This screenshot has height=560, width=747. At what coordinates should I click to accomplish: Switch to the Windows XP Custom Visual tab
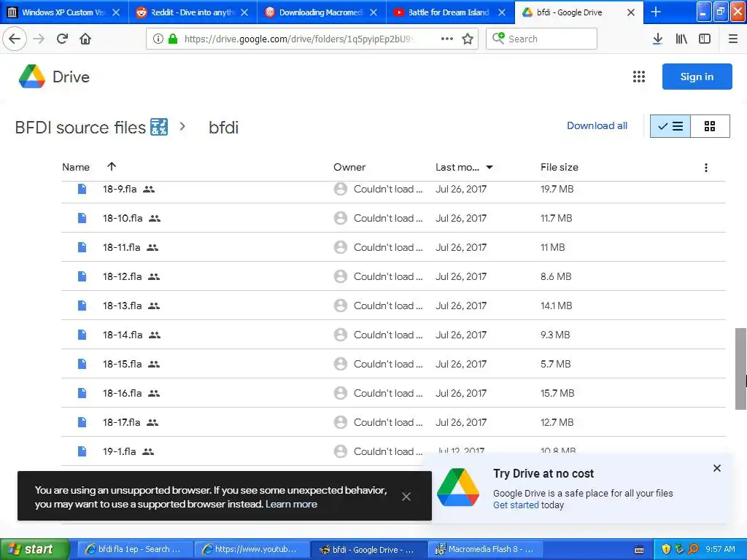coord(64,12)
